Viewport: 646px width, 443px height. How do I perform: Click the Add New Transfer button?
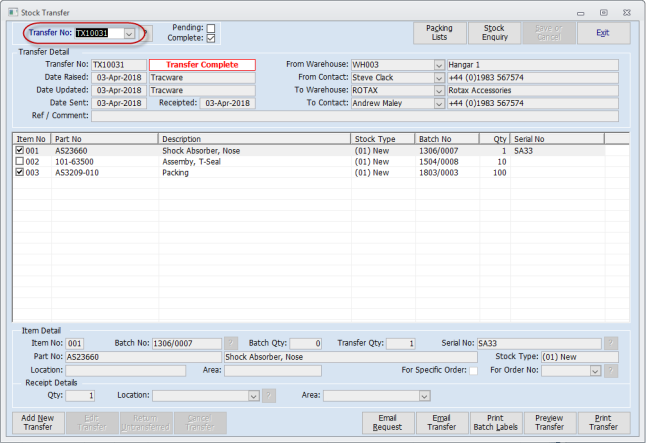(37, 423)
